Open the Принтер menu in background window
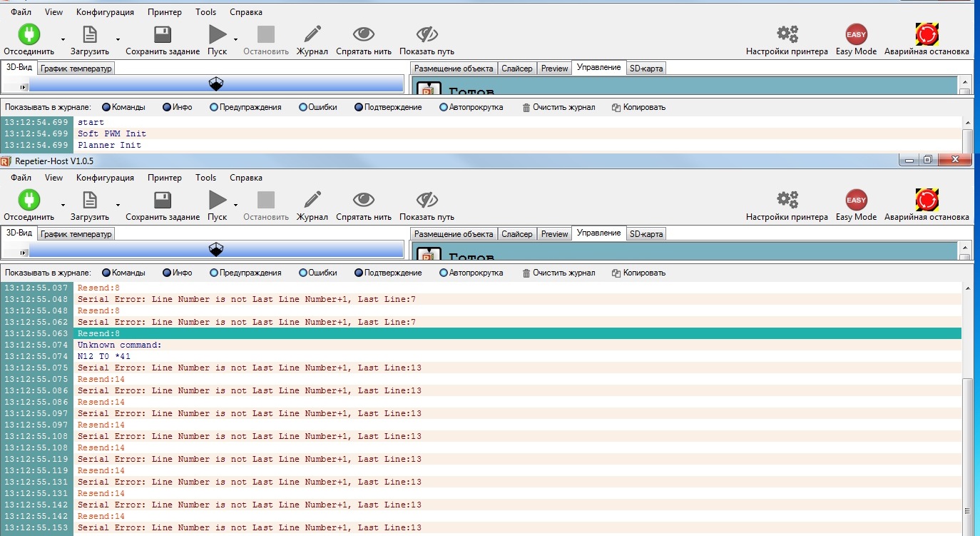The height and width of the screenshot is (536, 980). pos(165,12)
